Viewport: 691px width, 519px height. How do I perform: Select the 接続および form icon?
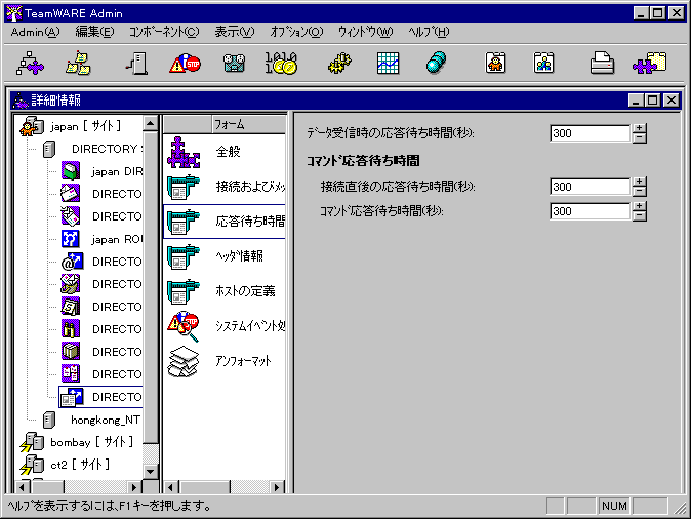click(183, 187)
